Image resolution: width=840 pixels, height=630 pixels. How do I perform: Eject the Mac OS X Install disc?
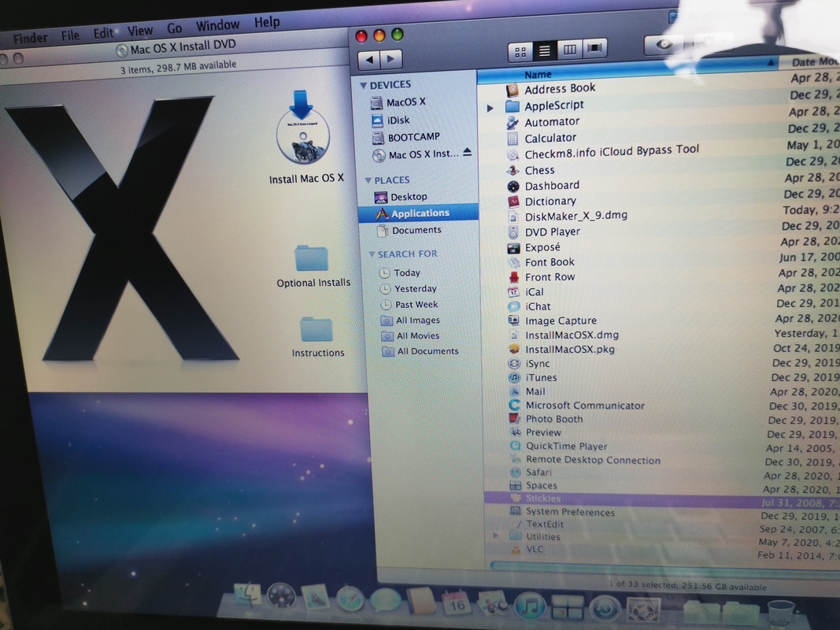[x=467, y=152]
